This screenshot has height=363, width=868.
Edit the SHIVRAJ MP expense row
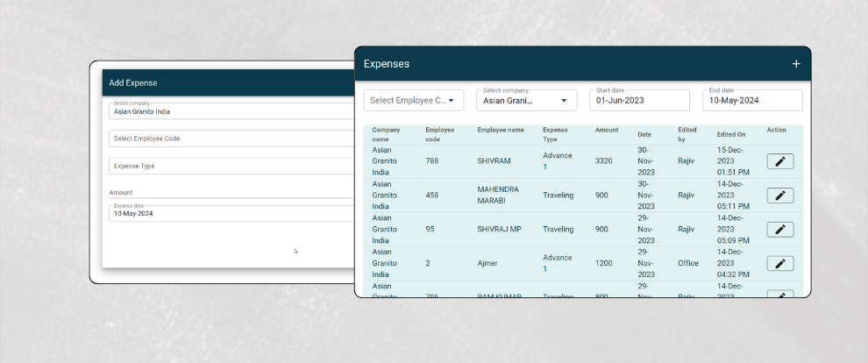click(779, 230)
